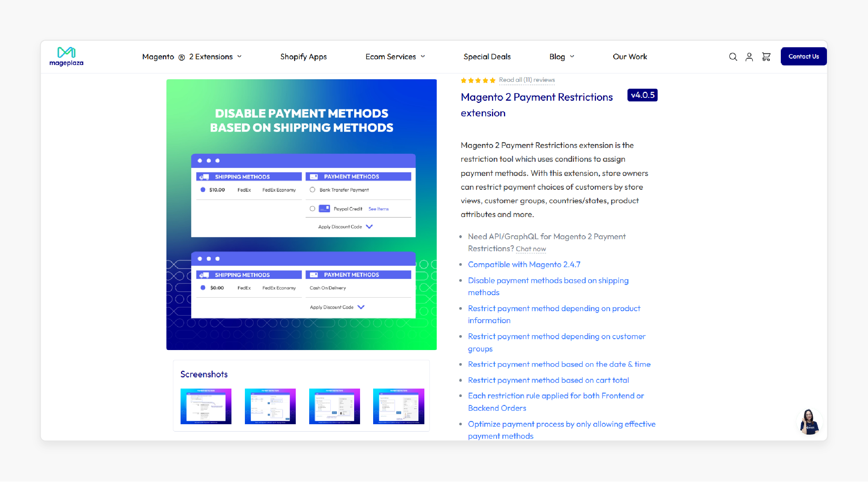Open the Shopify Apps menu item
Viewport: 868px width, 482px height.
pos(303,57)
